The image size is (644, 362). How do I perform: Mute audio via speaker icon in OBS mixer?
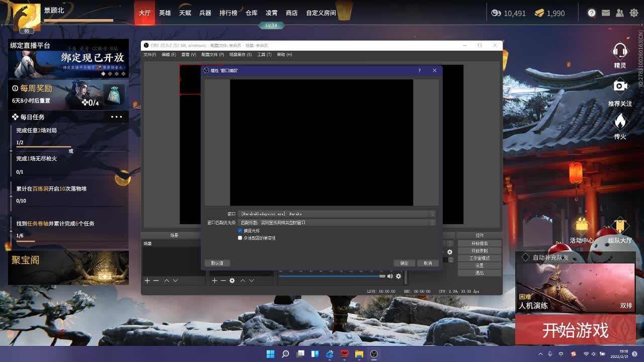(x=390, y=276)
